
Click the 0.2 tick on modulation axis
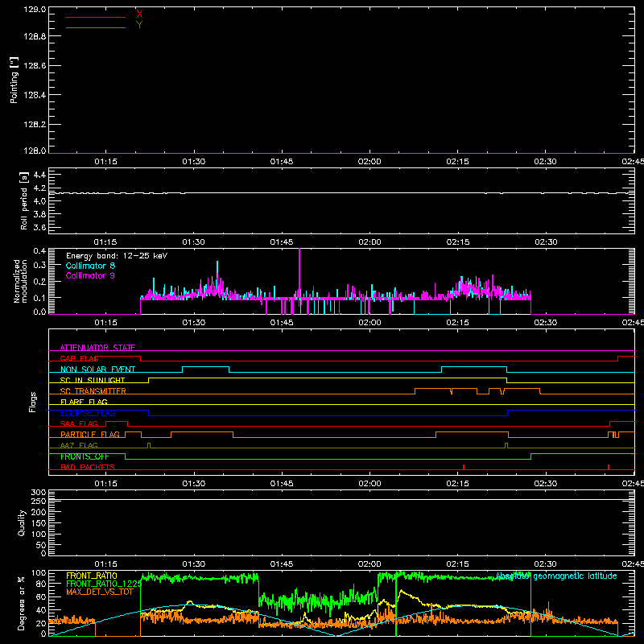[39, 282]
